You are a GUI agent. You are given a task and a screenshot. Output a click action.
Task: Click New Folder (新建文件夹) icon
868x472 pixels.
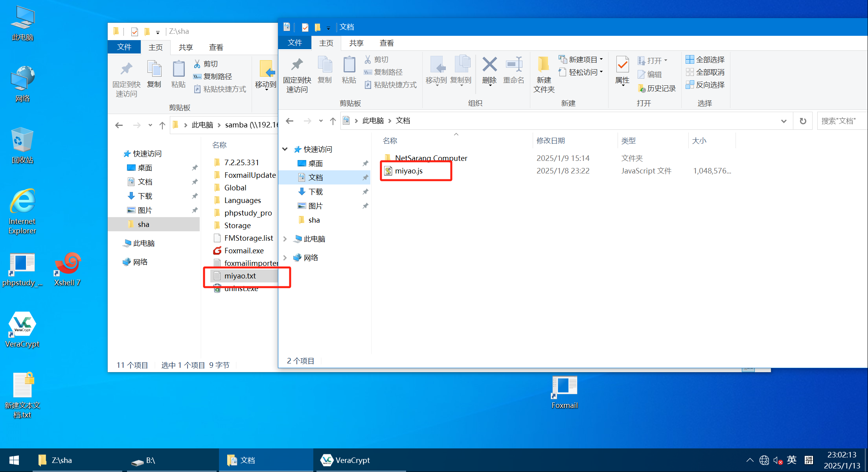[x=544, y=65]
